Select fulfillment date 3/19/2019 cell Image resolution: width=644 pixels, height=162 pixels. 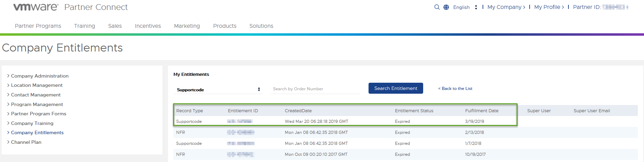(475, 121)
